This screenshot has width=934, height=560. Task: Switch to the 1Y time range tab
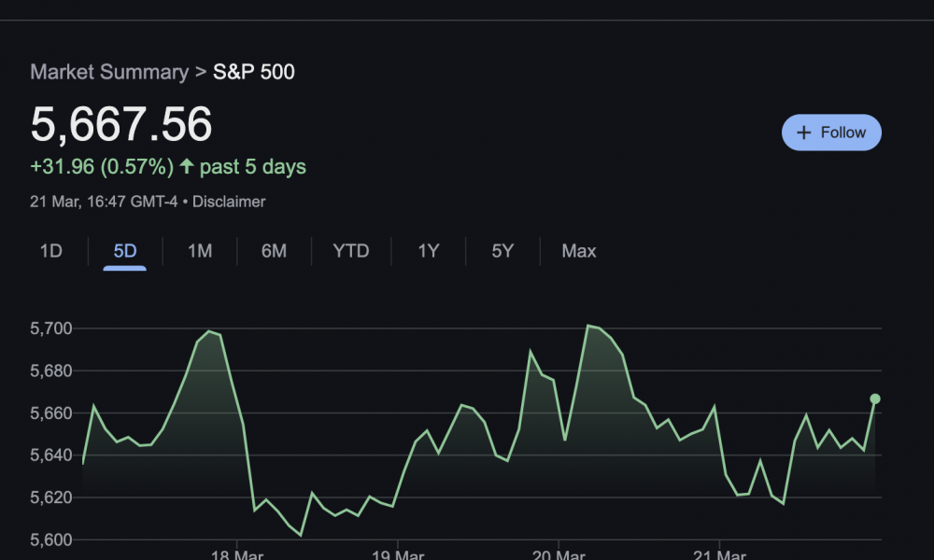coord(429,251)
